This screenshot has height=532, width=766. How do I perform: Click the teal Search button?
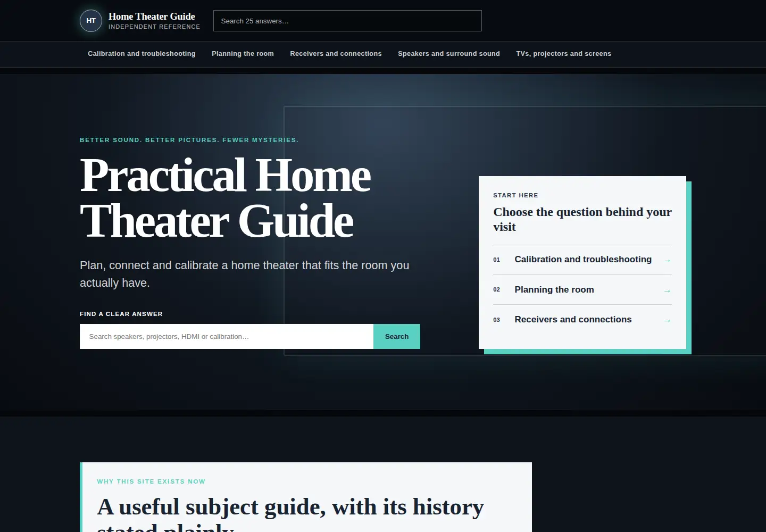coord(397,336)
